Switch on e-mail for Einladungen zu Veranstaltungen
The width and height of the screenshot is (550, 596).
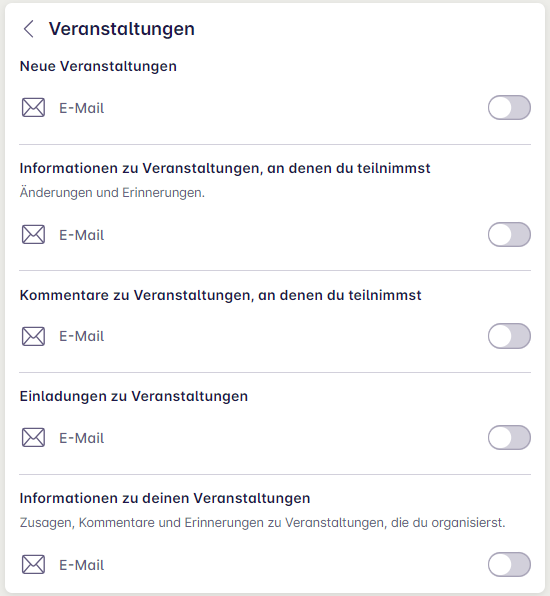[509, 437]
